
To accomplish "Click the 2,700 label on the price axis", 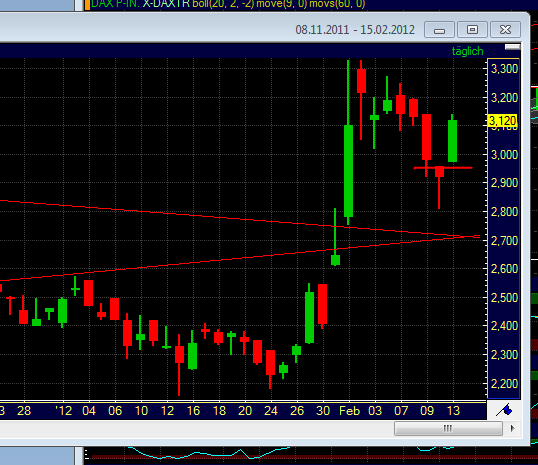I will [x=504, y=241].
